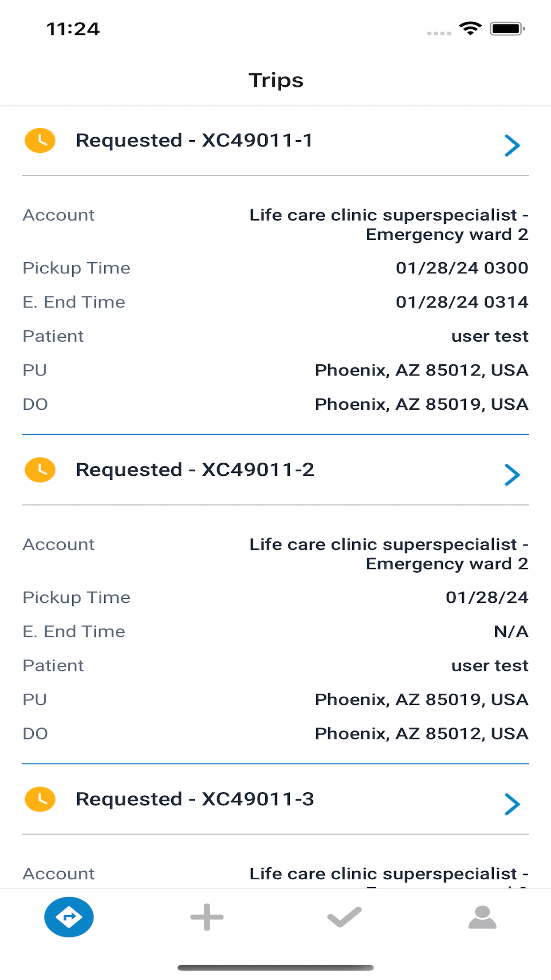Open the checkmark completed trips tab

tap(344, 917)
